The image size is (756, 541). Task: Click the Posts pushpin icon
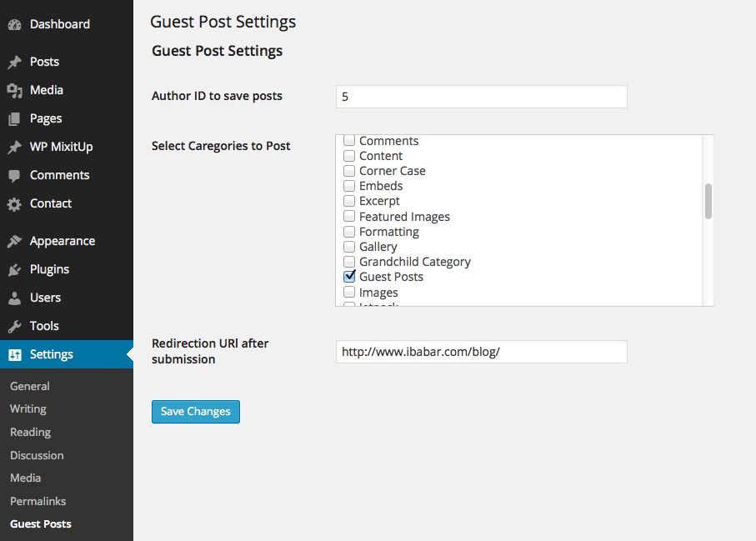point(14,63)
